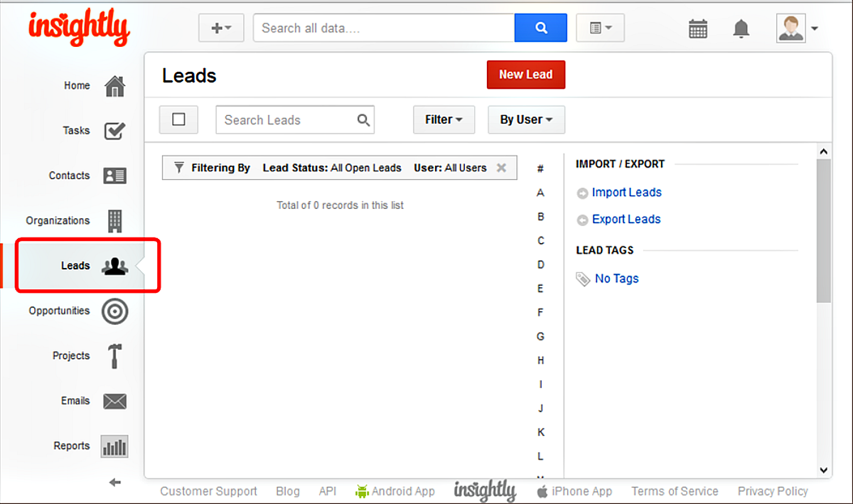Click the Organizations building icon
853x504 pixels.
click(114, 220)
